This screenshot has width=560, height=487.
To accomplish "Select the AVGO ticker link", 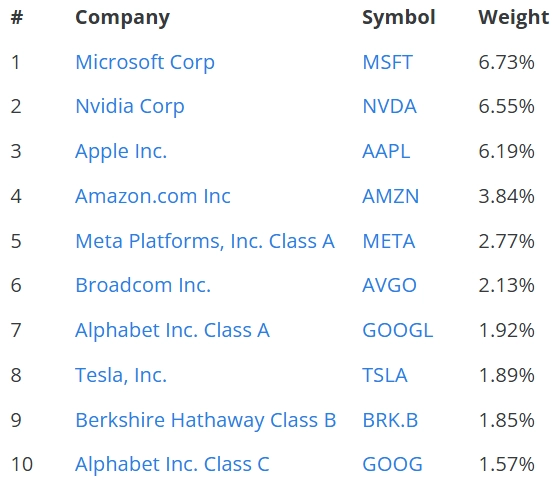I will (390, 285).
